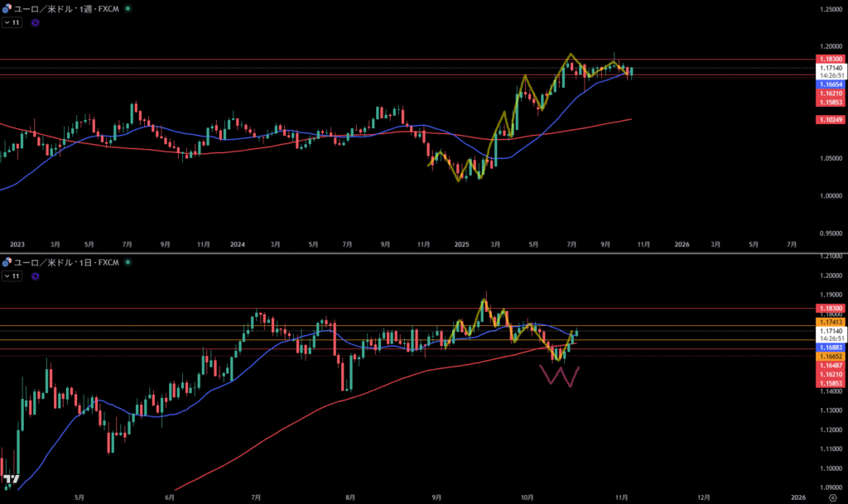Click green market status dot on daily chart
This screenshot has height=504, width=848.
click(128, 262)
